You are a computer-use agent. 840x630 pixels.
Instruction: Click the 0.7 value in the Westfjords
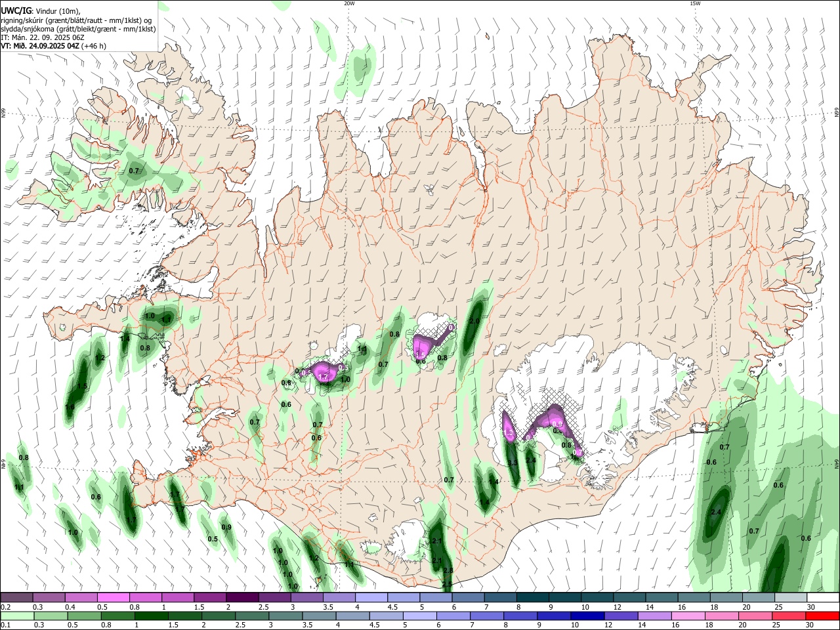[134, 171]
